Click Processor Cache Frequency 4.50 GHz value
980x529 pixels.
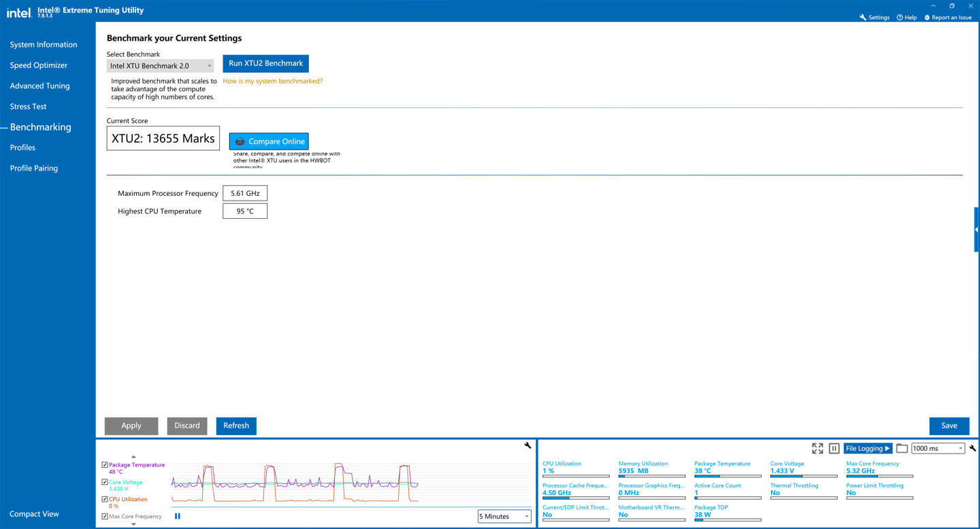click(557, 493)
